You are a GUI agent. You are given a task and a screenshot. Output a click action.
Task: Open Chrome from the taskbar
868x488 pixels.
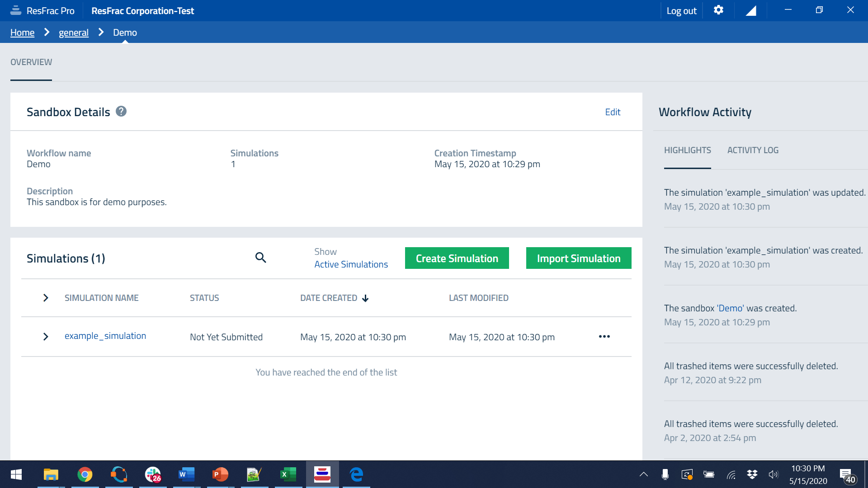[x=85, y=474]
